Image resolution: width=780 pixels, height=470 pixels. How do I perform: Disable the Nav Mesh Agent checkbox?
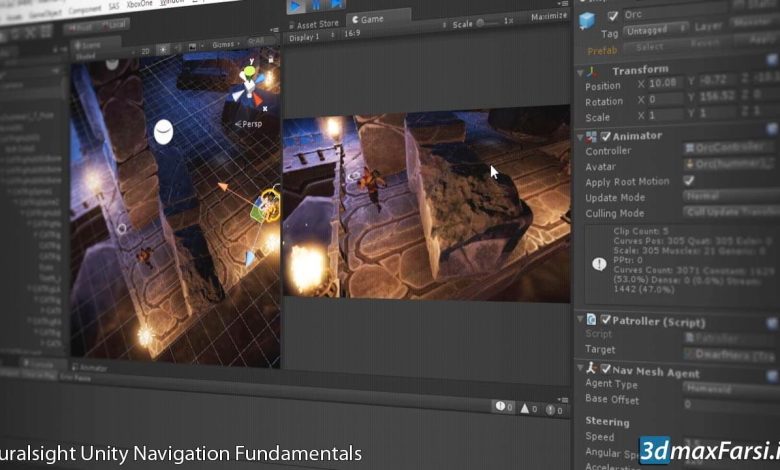[x=605, y=369]
